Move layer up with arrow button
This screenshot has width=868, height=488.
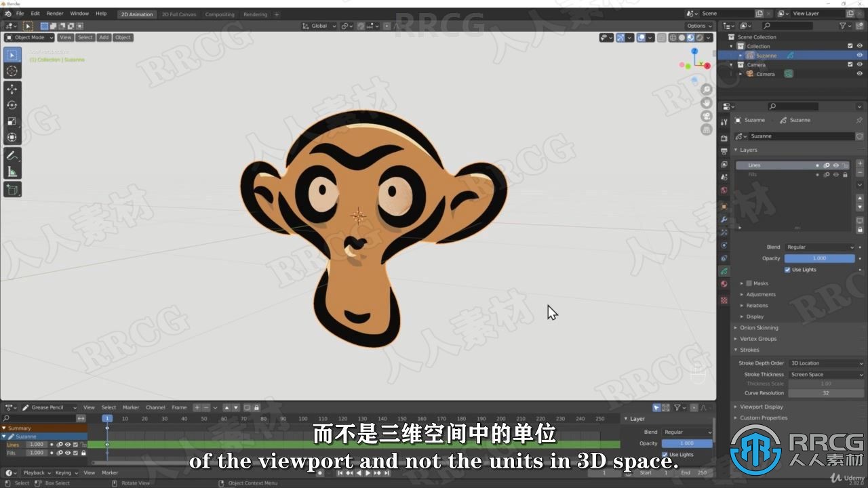860,198
